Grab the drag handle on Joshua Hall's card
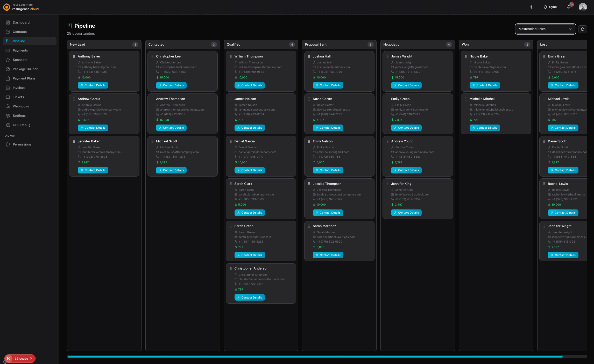Image resolution: width=594 pixels, height=364 pixels. click(309, 56)
